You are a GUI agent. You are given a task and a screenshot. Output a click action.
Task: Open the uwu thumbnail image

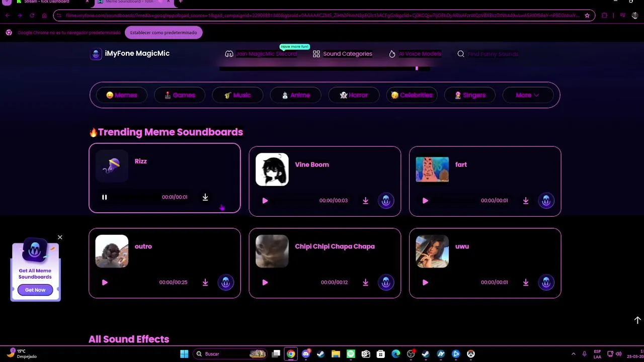tap(432, 251)
